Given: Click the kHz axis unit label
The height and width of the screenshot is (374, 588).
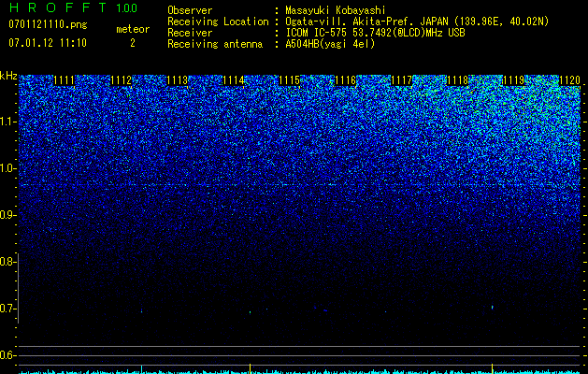Looking at the screenshot, I should tap(8, 76).
